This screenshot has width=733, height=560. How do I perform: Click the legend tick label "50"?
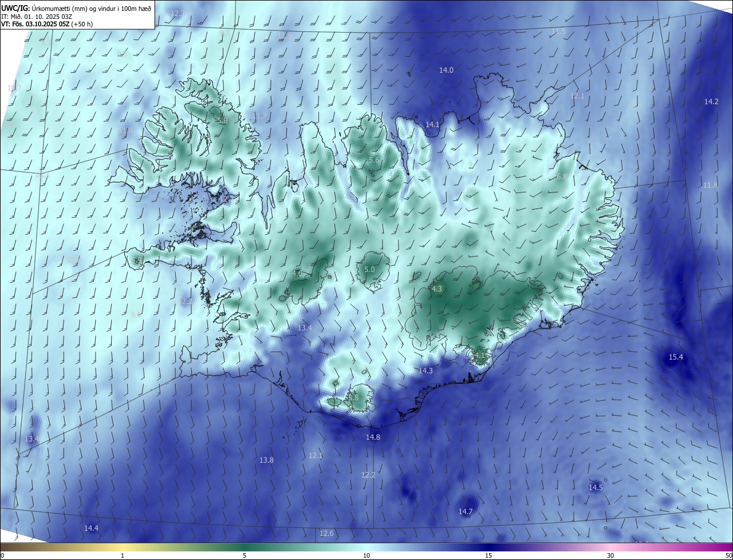tap(728, 555)
